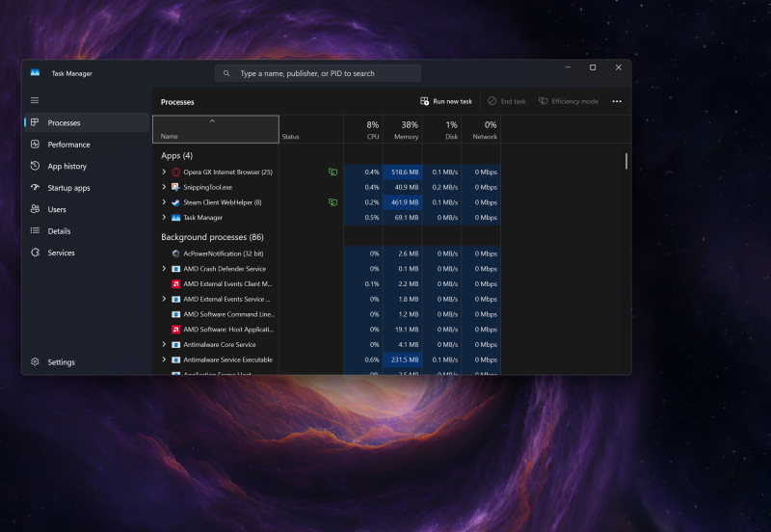This screenshot has height=532, width=771.
Task: Open the Services puzzle icon
Action: click(x=36, y=253)
